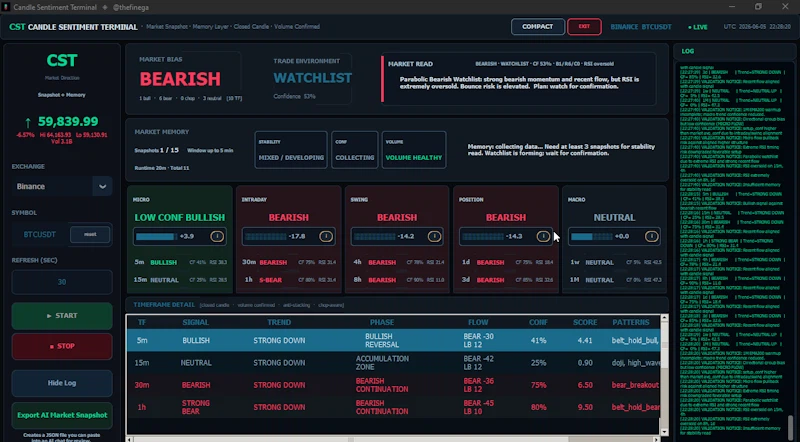Click the COMPACT button

[x=538, y=27]
